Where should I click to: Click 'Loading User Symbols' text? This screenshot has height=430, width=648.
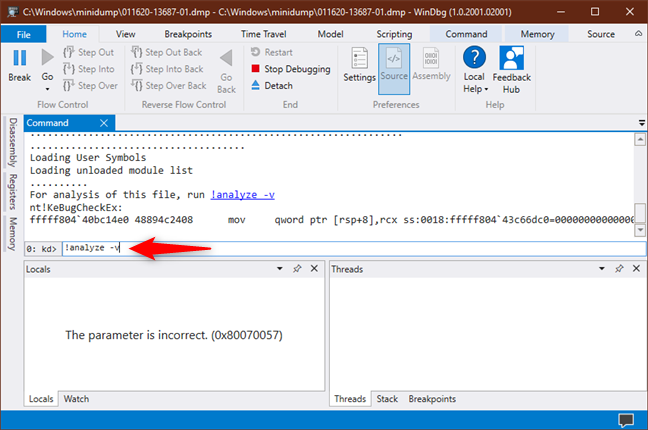click(88, 158)
